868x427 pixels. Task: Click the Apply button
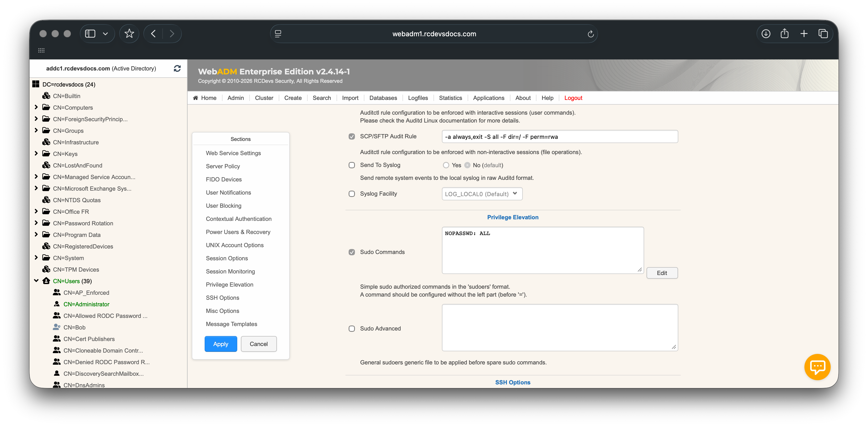(x=220, y=344)
